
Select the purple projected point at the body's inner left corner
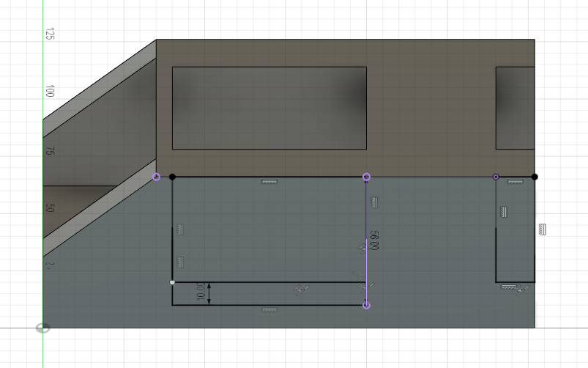pos(157,177)
